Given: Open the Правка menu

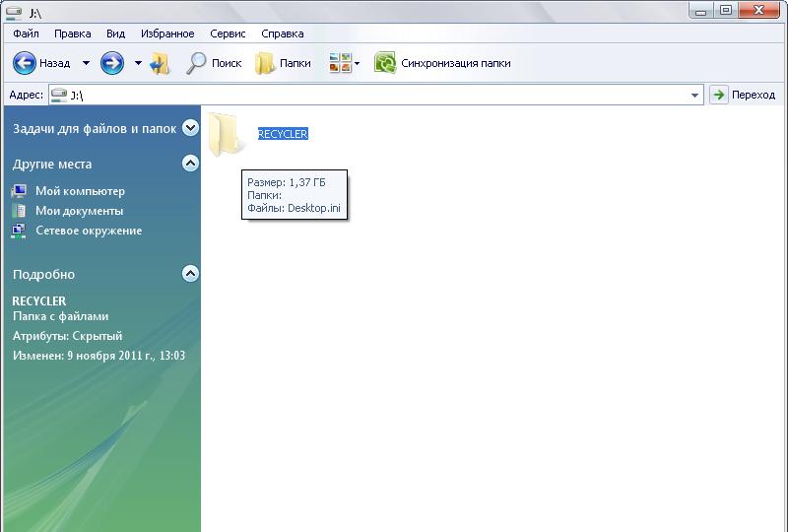Looking at the screenshot, I should [x=72, y=33].
